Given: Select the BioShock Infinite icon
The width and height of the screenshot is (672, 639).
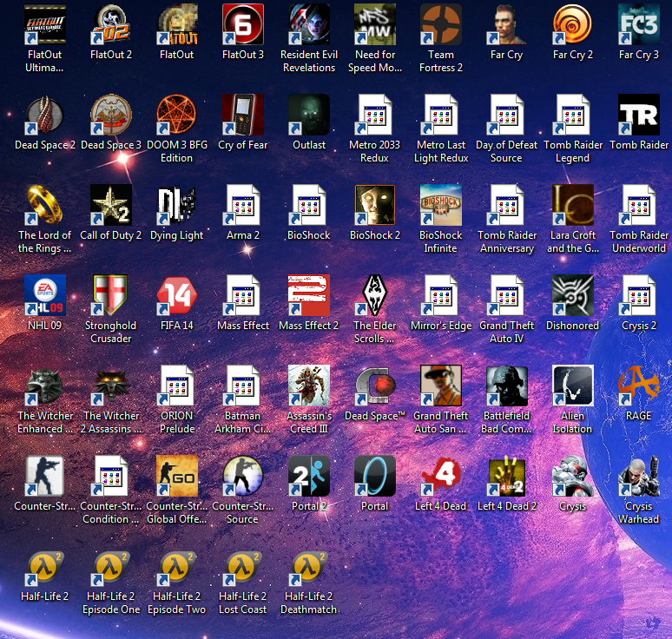Looking at the screenshot, I should point(440,206).
